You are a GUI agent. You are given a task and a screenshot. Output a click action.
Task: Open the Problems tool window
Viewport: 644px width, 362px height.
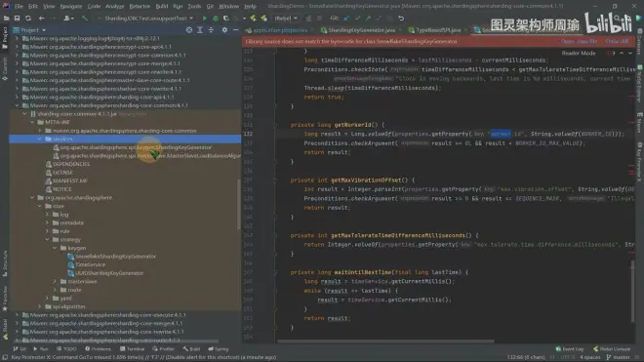click(98, 349)
